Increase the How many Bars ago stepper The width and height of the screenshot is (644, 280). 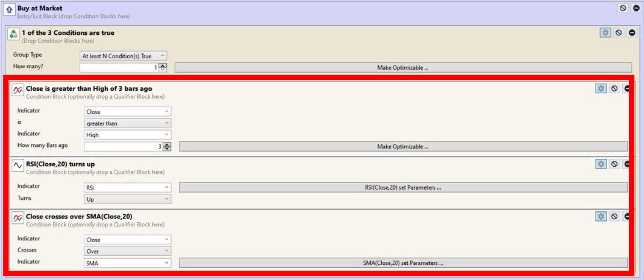click(167, 145)
